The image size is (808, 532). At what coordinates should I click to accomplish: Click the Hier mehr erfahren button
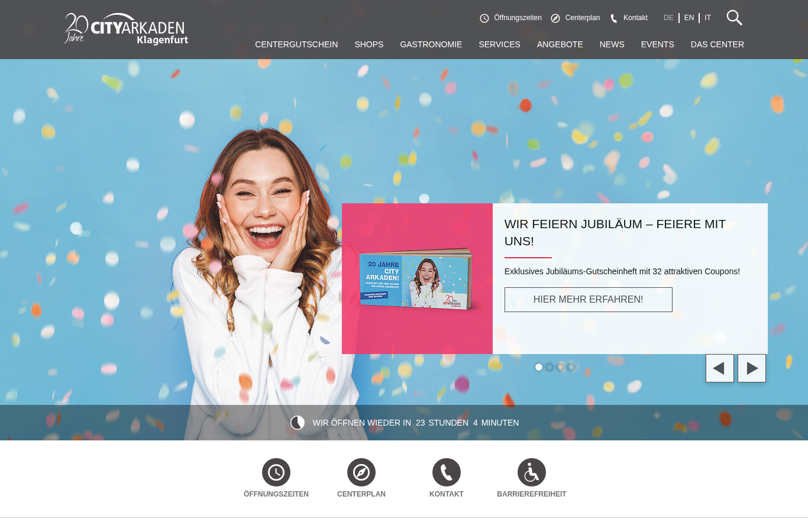pyautogui.click(x=589, y=300)
